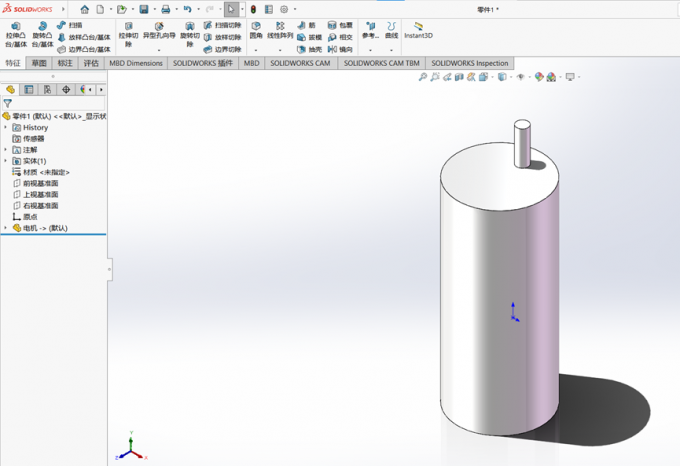Screen dimensions: 680x466
Task: Switch to the 标注 tab
Action: [65, 63]
